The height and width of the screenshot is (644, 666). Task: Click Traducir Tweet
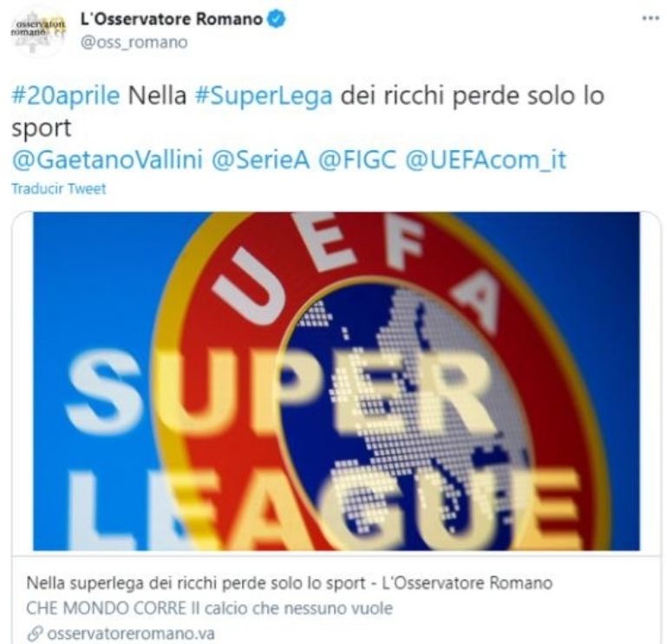pos(59,188)
